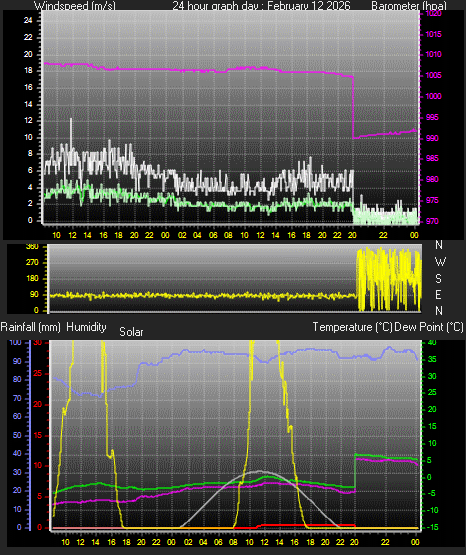Select the 15 value on the red rainfall axis
466x555 pixels.
pos(38,435)
